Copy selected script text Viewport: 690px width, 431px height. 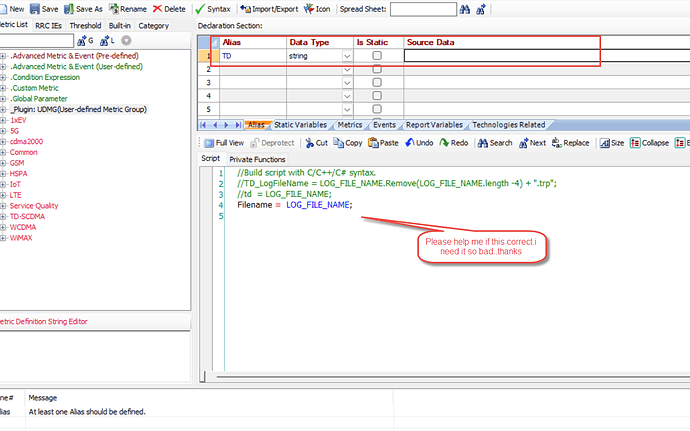click(348, 143)
